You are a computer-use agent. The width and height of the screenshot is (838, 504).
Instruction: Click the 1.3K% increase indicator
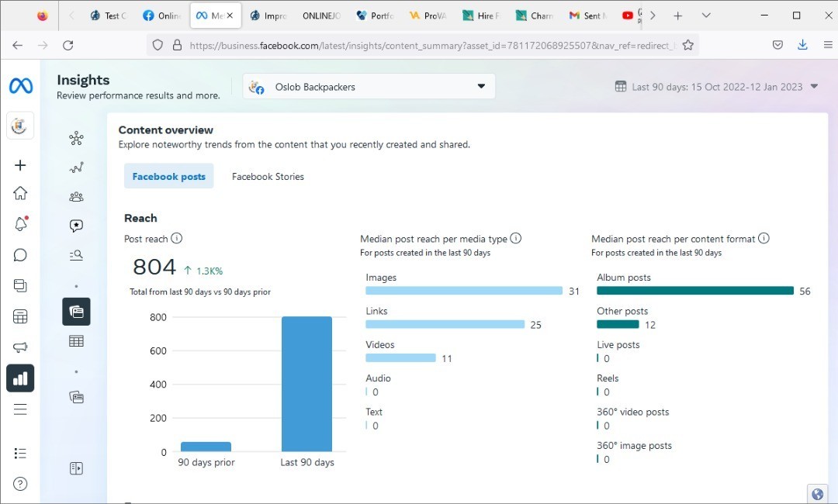click(x=203, y=271)
